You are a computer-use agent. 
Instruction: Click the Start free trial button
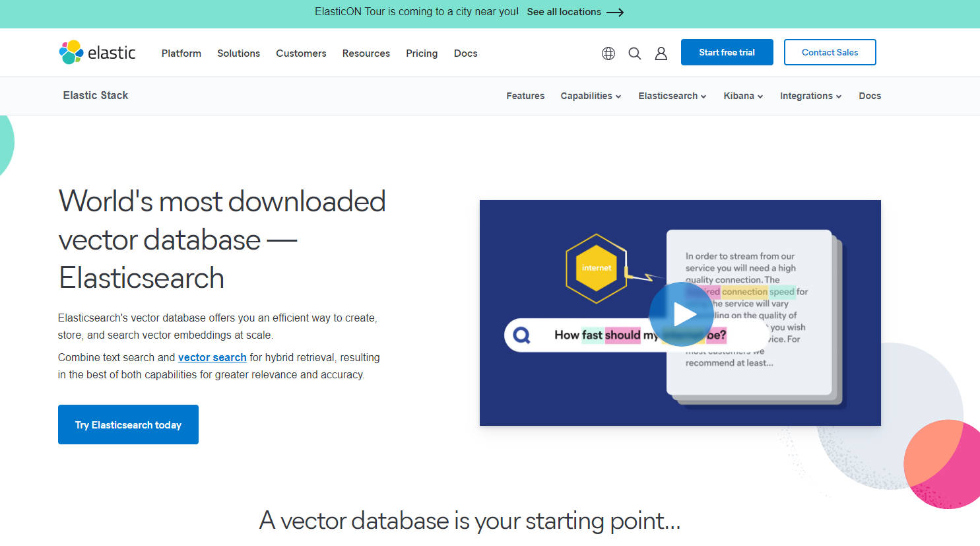[x=727, y=52]
